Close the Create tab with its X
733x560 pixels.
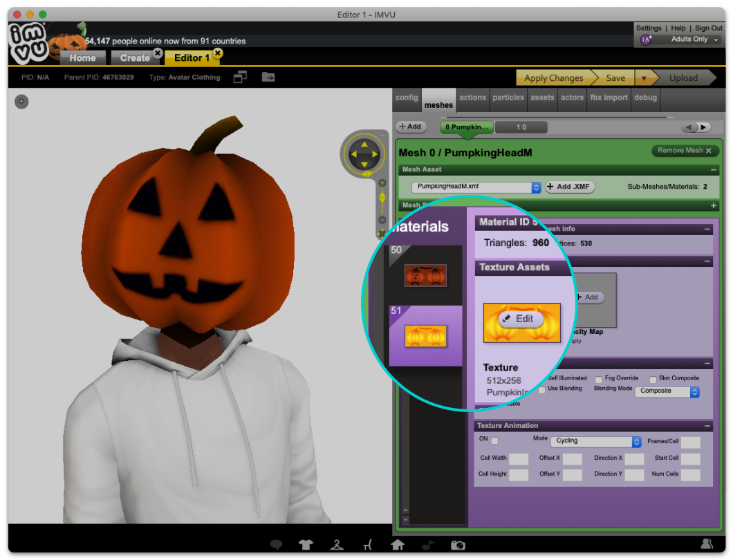pyautogui.click(x=158, y=53)
